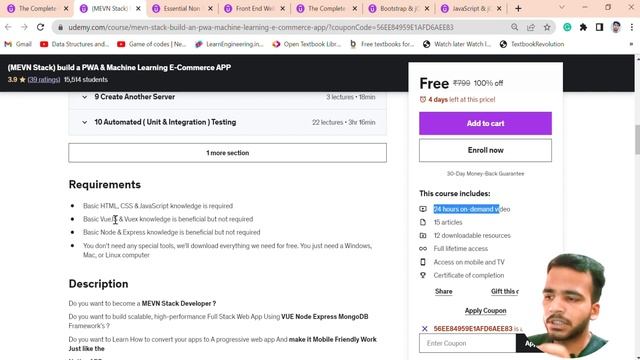
Task: Close the (MEVN Stack) tab
Action: (138, 9)
